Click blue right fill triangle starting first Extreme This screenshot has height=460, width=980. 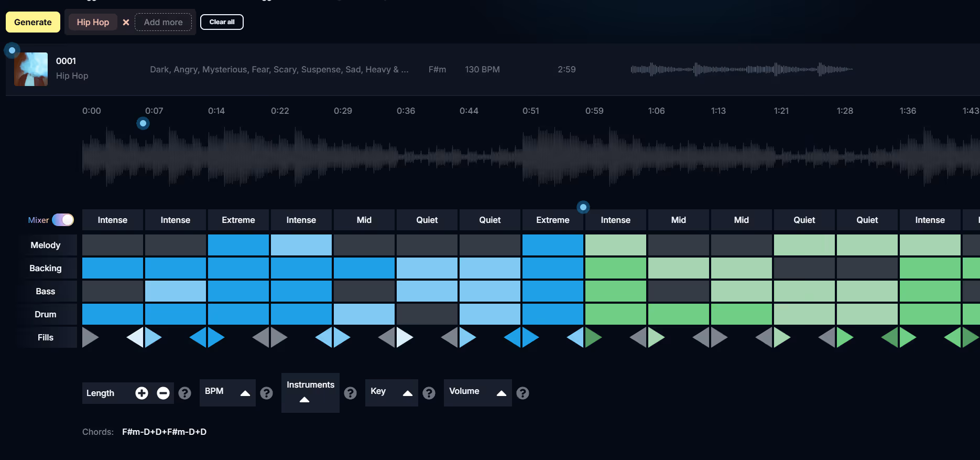click(x=215, y=337)
